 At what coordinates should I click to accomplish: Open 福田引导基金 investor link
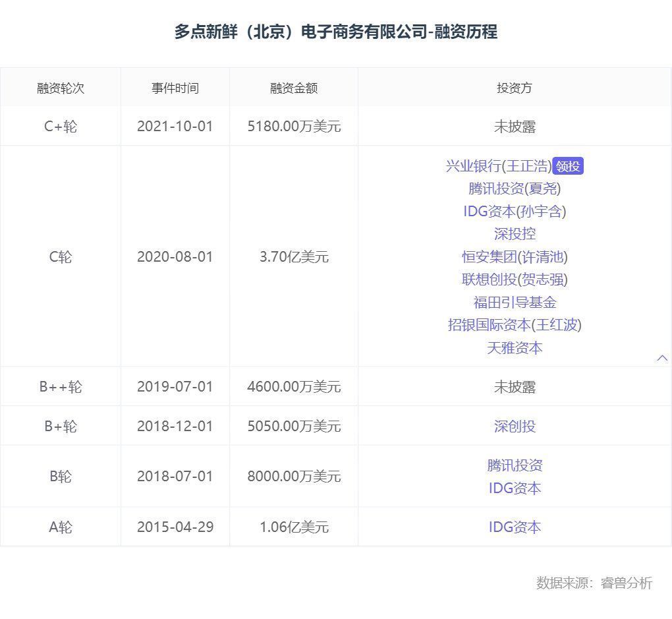tap(515, 303)
